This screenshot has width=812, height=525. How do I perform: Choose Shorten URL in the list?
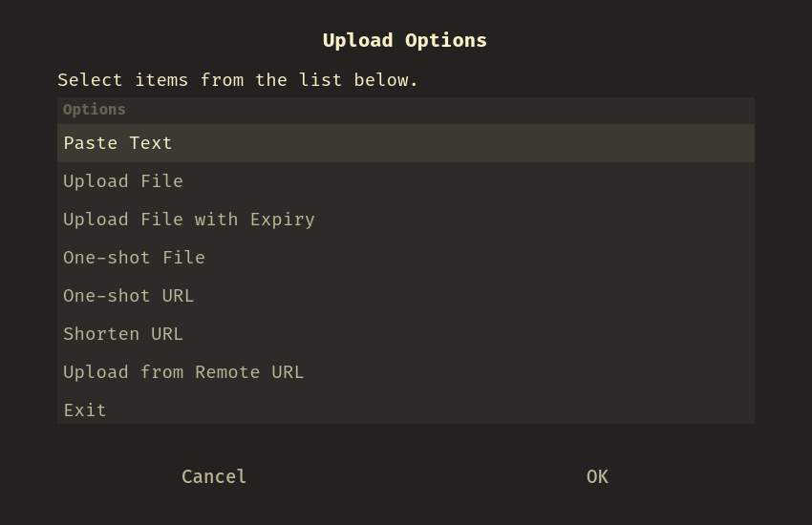(x=405, y=335)
